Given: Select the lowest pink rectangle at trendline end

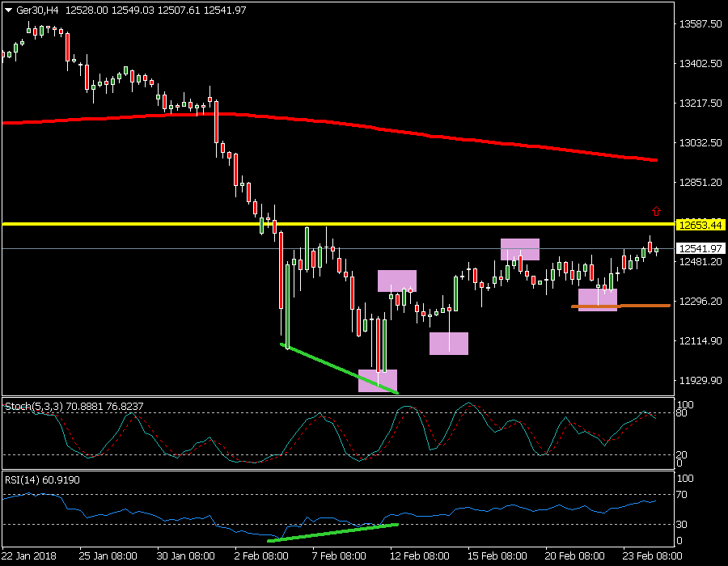Looking at the screenshot, I should point(377,381).
